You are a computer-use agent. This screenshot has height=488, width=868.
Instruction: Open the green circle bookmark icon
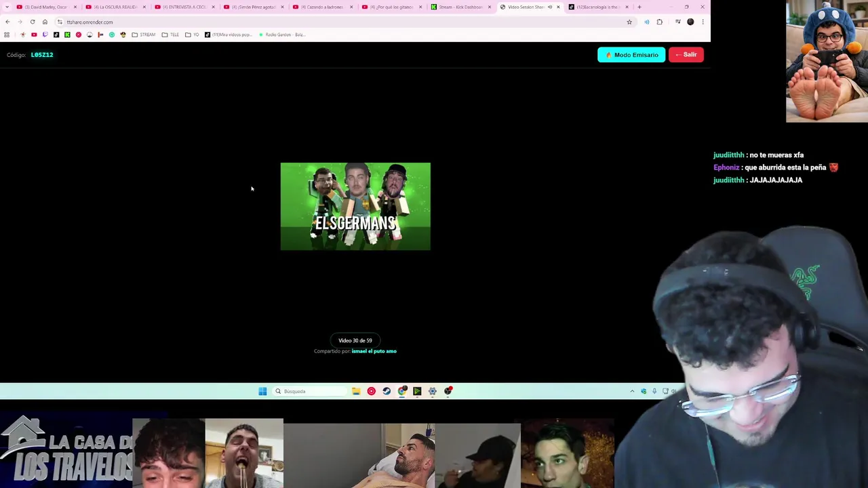(112, 35)
